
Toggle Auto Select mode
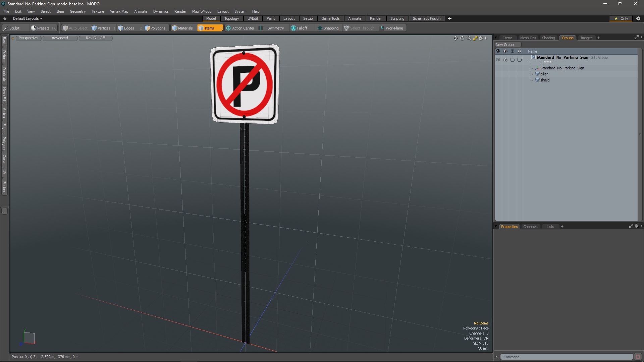(75, 28)
